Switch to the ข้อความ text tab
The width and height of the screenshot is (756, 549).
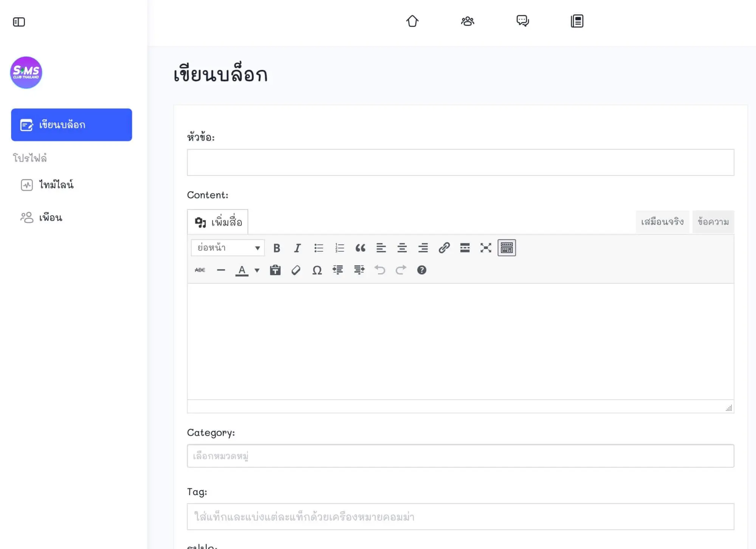[713, 222]
